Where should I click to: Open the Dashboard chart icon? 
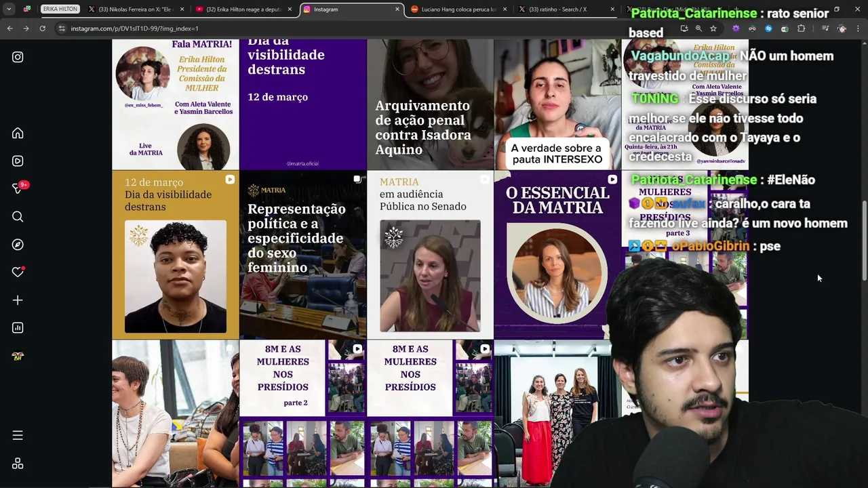(18, 328)
